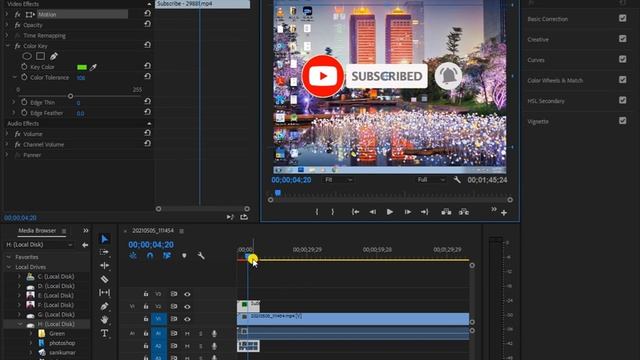Screen dimensions: 640x360
Task: Collapse the Color Key effect
Action: tap(7, 46)
